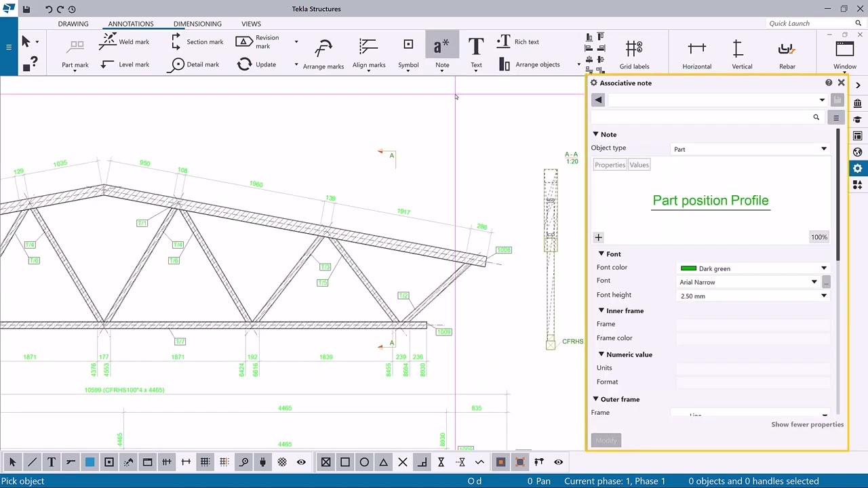This screenshot has height=488, width=868.
Task: Switch to Properties tab in note editor
Action: tap(610, 165)
